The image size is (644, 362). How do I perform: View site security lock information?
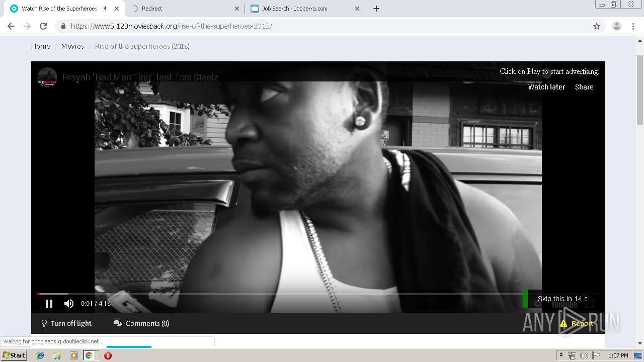tap(63, 26)
